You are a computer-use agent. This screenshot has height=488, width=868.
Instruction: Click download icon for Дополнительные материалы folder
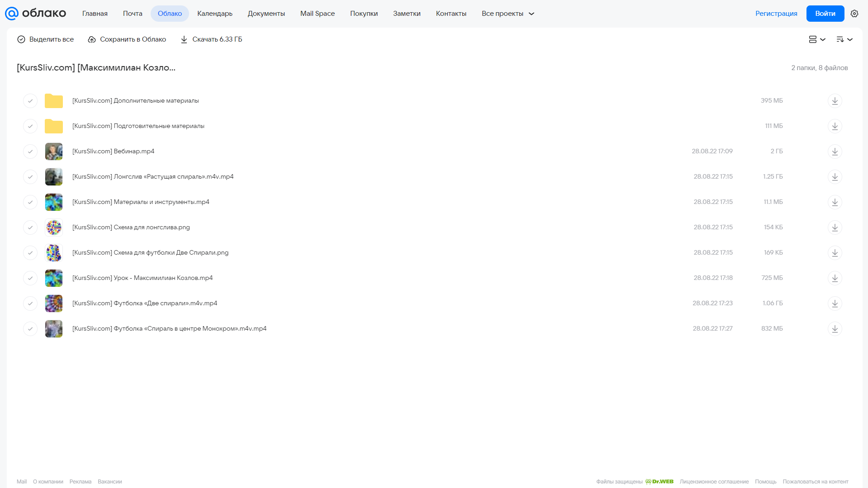[835, 101]
